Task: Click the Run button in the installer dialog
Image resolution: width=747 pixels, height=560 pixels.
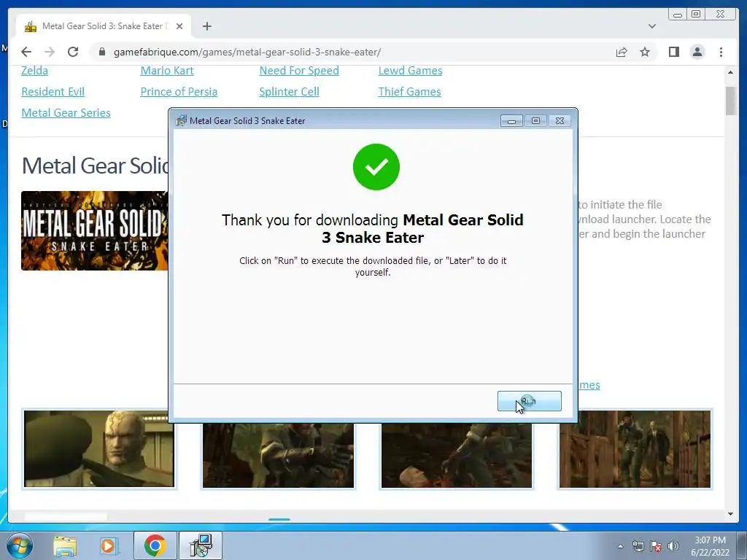Action: pos(530,401)
